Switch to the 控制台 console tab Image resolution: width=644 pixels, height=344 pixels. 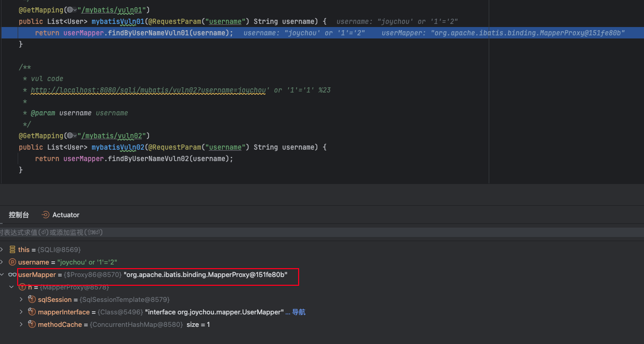(19, 215)
